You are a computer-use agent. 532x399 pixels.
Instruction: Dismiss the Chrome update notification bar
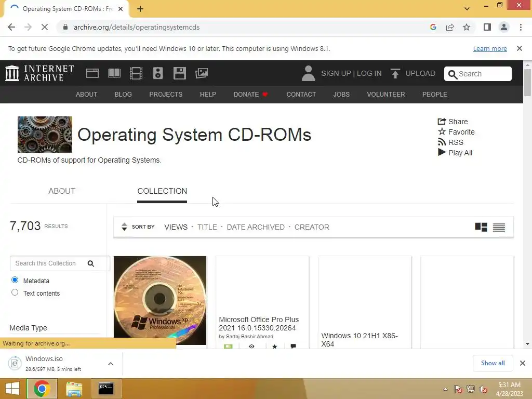coord(519,48)
